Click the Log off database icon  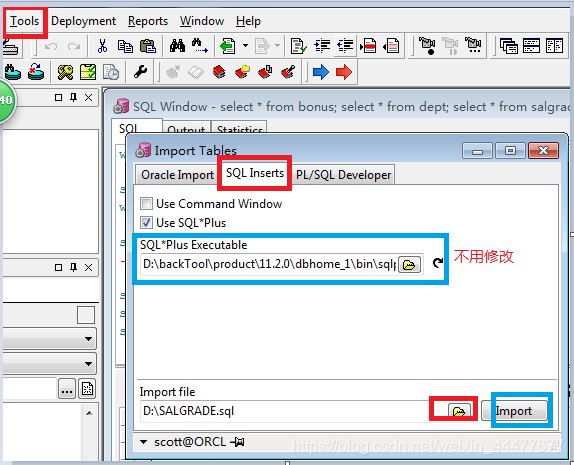point(36,72)
